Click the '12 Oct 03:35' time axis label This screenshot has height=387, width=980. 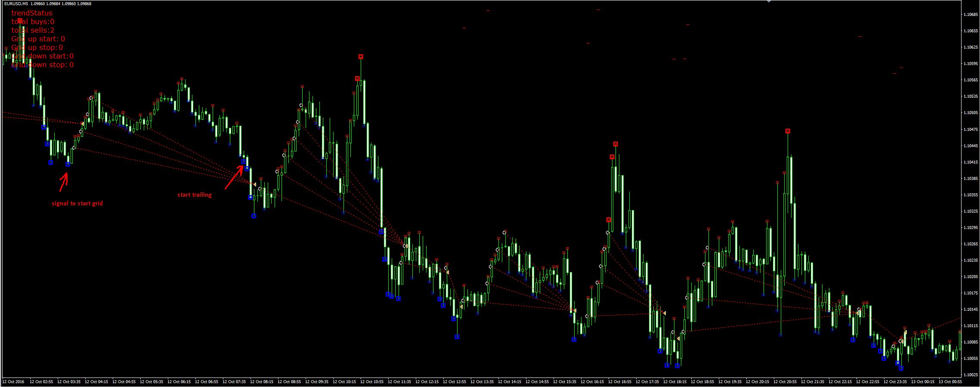69,382
